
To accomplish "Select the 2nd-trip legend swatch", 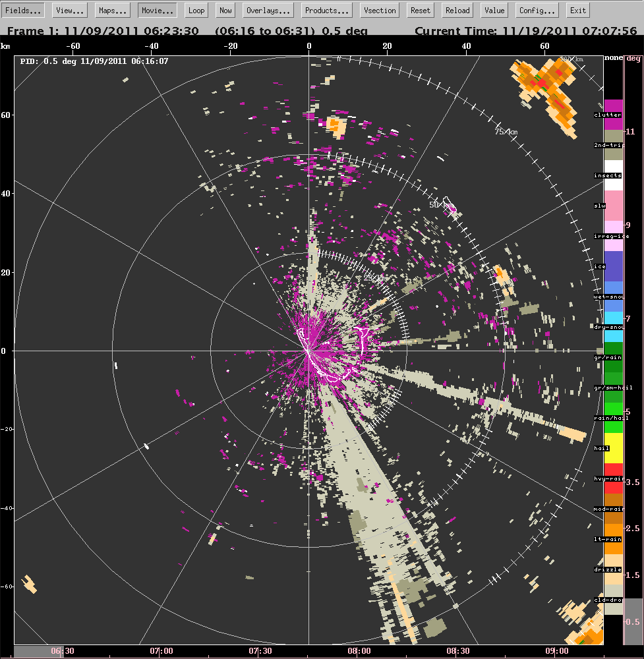I will pos(613,145).
